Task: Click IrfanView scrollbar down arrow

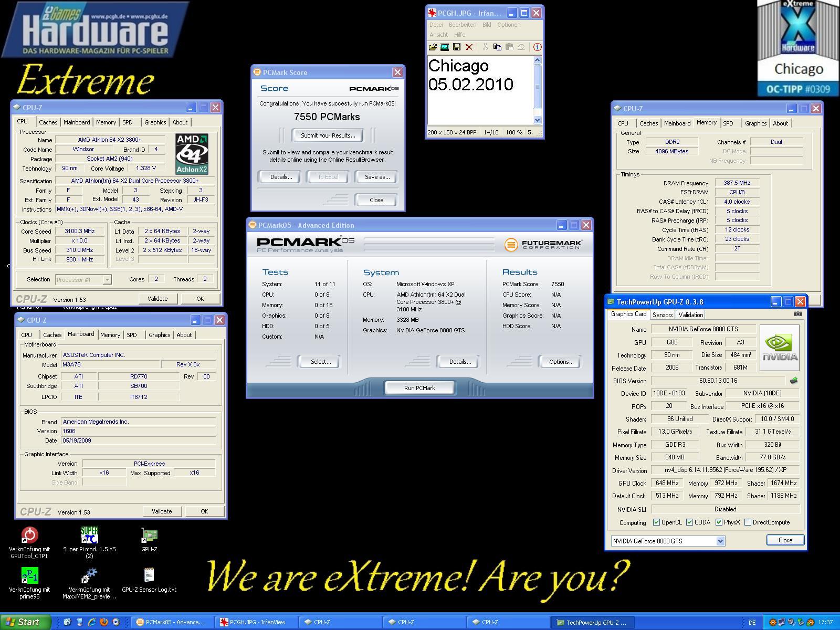Action: coord(537,120)
